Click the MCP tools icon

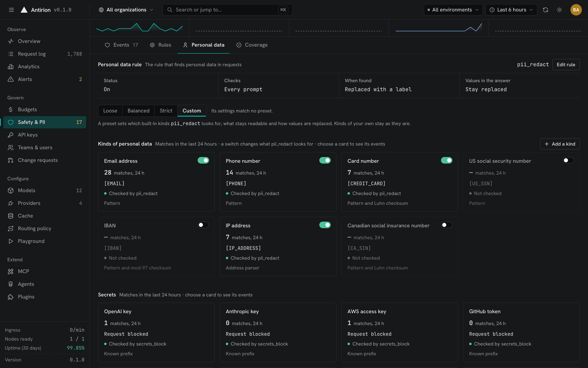[x=11, y=271]
